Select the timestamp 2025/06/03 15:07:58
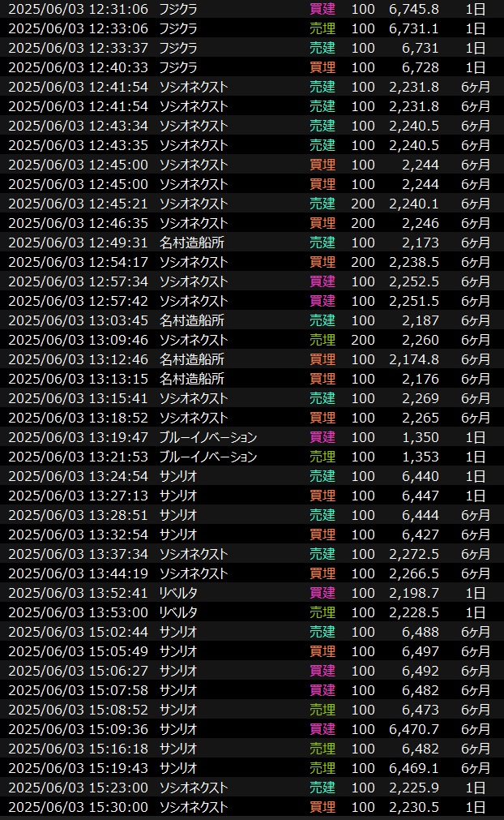Screen dimensions: 504x820 (x=79, y=691)
